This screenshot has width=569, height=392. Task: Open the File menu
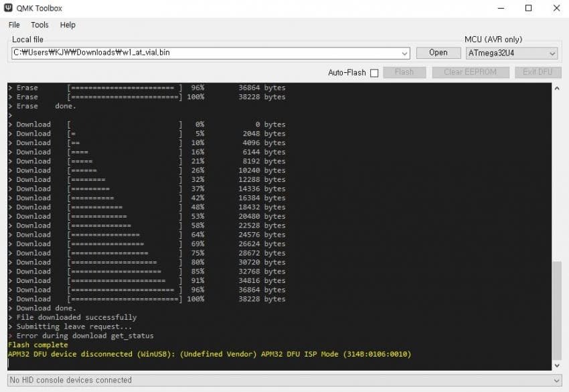(14, 25)
